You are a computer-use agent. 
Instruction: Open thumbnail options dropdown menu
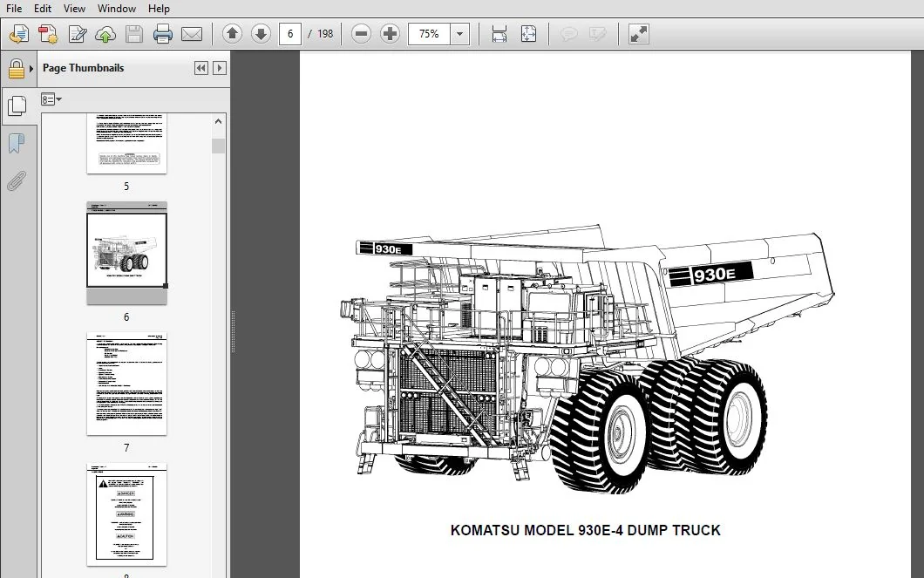[x=51, y=99]
